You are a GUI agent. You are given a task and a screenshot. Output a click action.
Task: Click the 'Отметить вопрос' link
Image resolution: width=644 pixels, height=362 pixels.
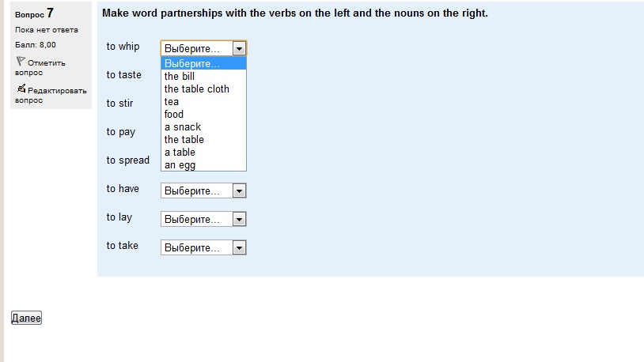[40, 67]
